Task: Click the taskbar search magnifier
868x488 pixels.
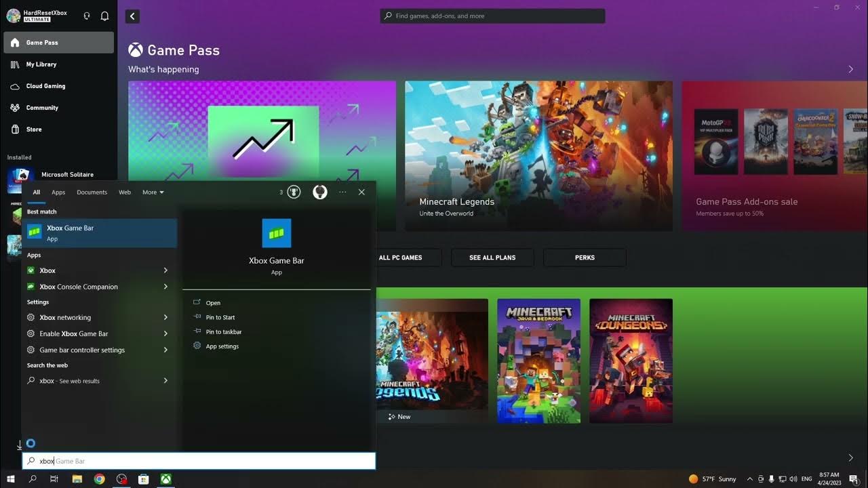Action: (33, 479)
